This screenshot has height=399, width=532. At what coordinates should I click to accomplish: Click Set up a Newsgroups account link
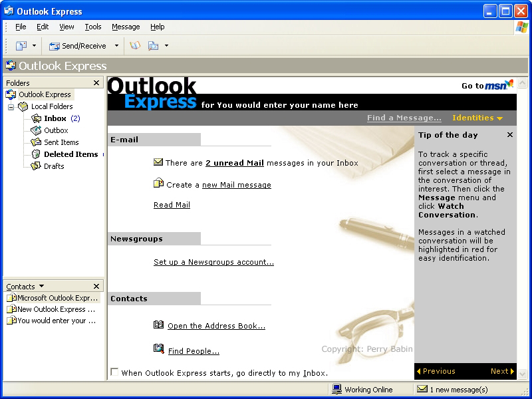(213, 262)
